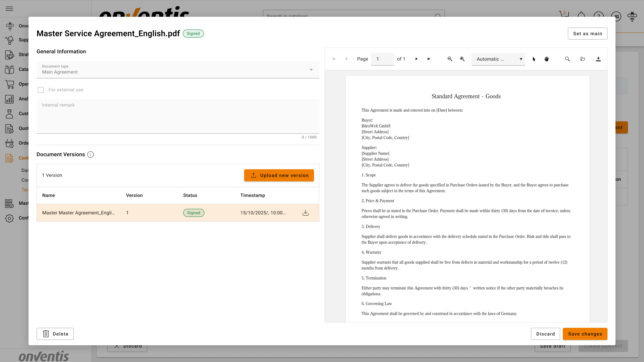Search inside the PDF document
The width and height of the screenshot is (644, 362).
(567, 59)
